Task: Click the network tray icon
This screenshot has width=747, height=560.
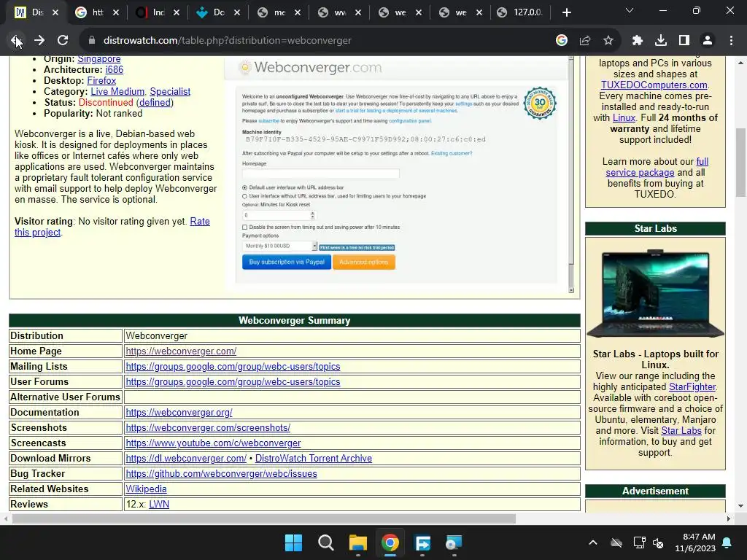Action: point(639,542)
